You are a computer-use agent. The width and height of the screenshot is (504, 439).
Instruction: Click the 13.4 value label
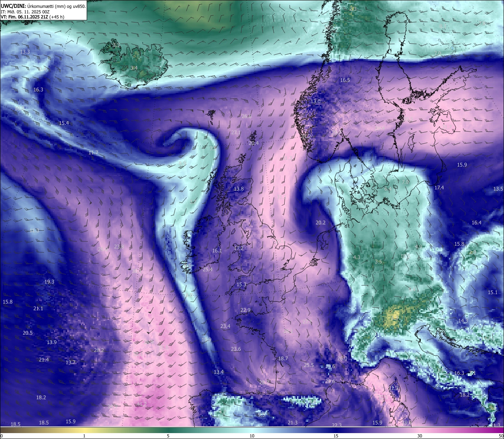(219, 372)
